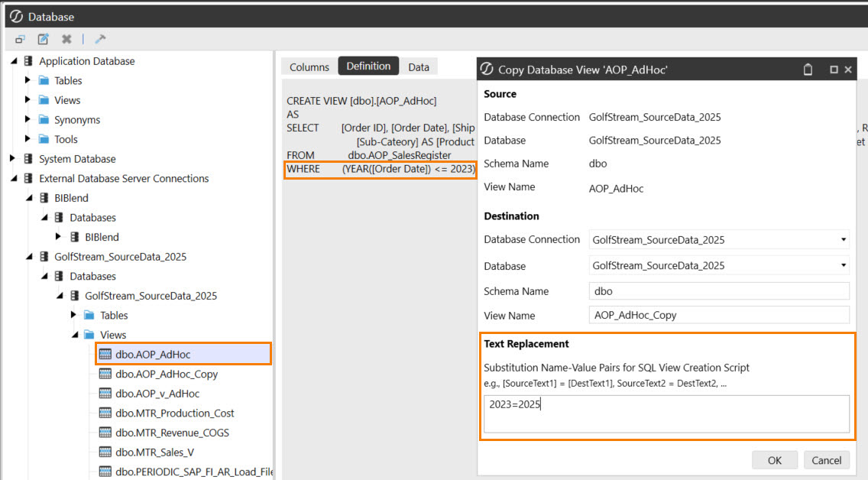Click the delete X icon in toolbar

coord(66,39)
